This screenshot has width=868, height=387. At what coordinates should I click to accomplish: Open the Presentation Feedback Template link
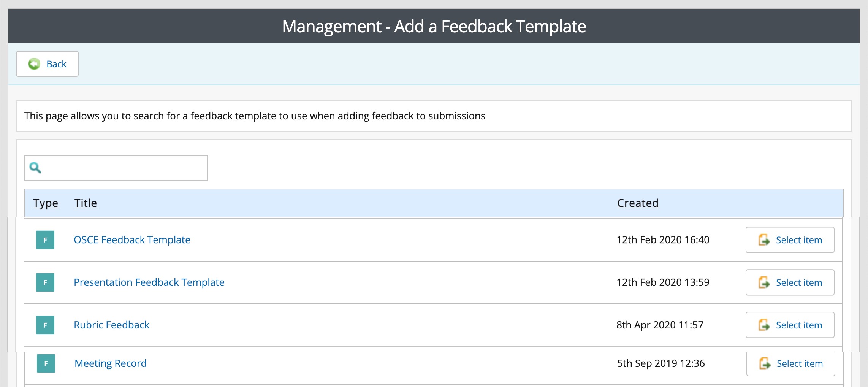pyautogui.click(x=149, y=282)
